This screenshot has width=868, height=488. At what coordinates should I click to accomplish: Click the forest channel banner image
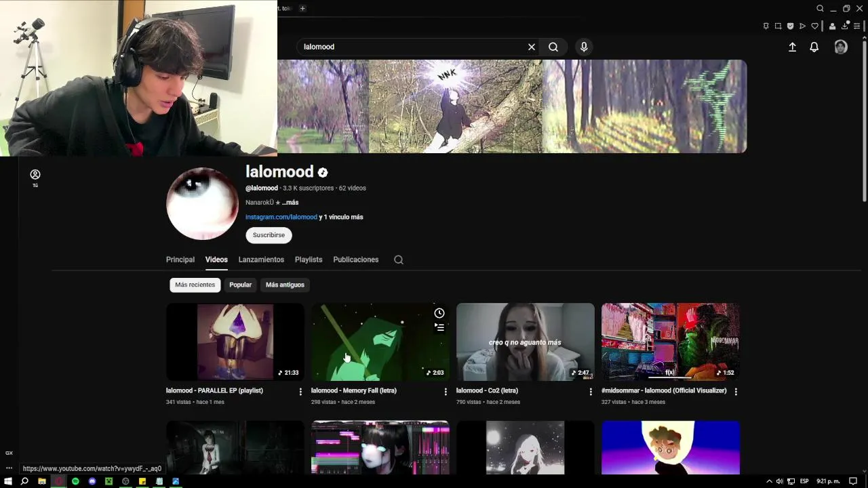click(x=512, y=106)
